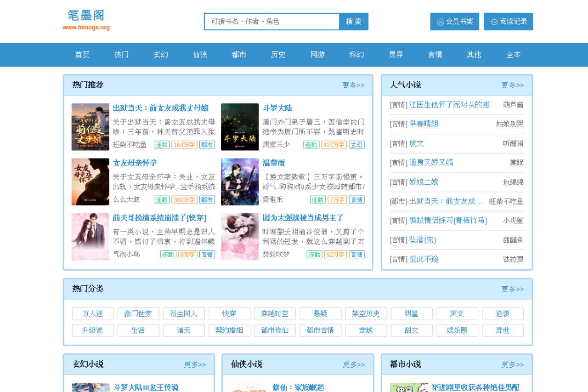Choose the 都市修仙 category tag
This screenshot has width=588, height=392.
point(275,330)
